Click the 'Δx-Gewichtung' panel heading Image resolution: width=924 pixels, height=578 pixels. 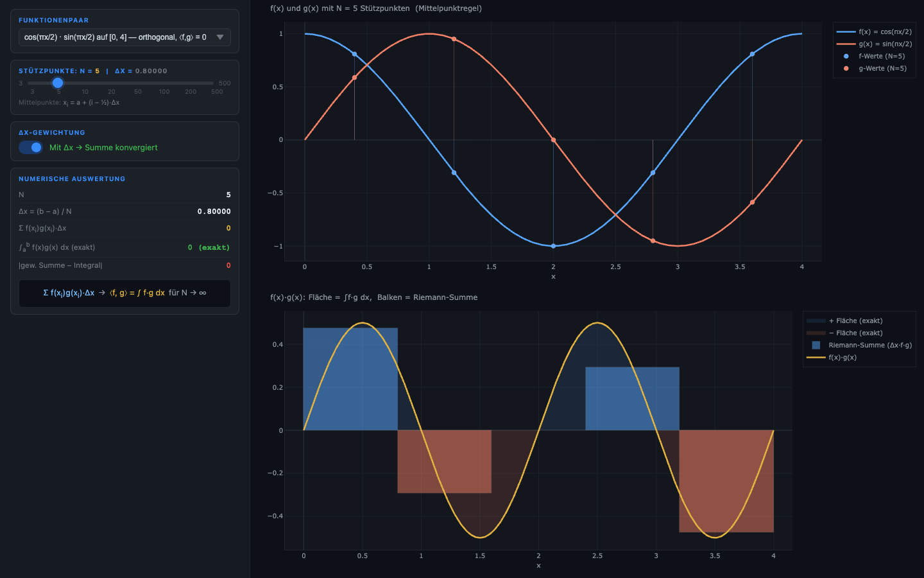[52, 133]
